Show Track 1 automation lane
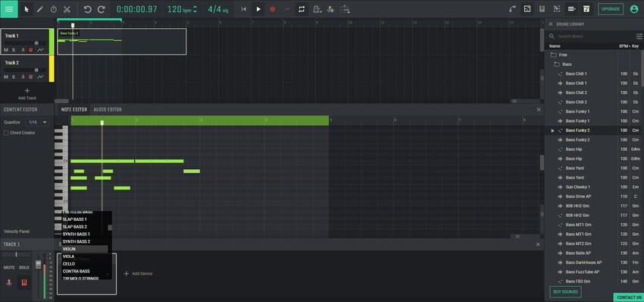 click(40, 50)
